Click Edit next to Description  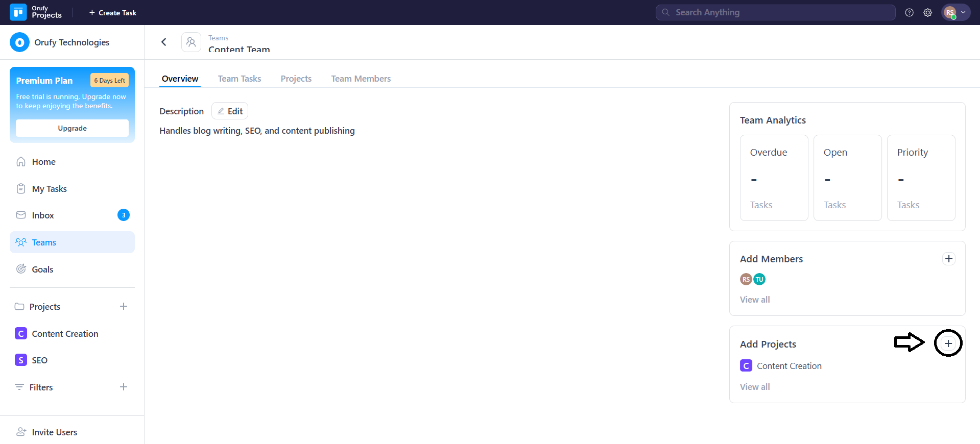click(230, 111)
